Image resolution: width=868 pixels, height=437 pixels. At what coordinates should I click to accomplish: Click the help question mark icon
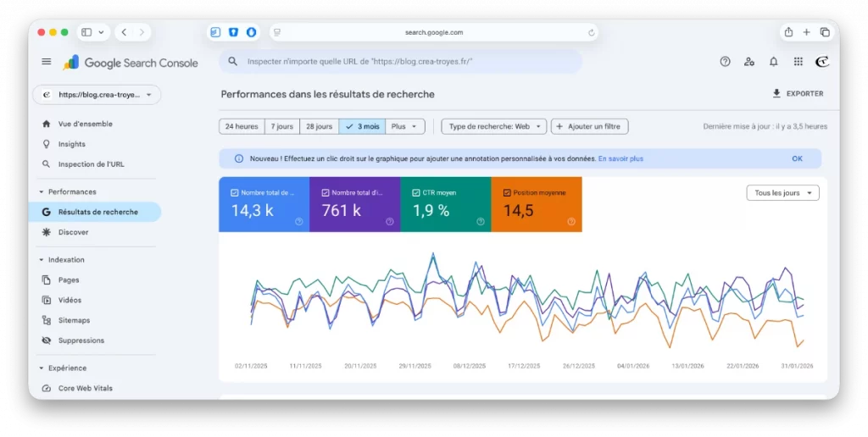pyautogui.click(x=725, y=62)
